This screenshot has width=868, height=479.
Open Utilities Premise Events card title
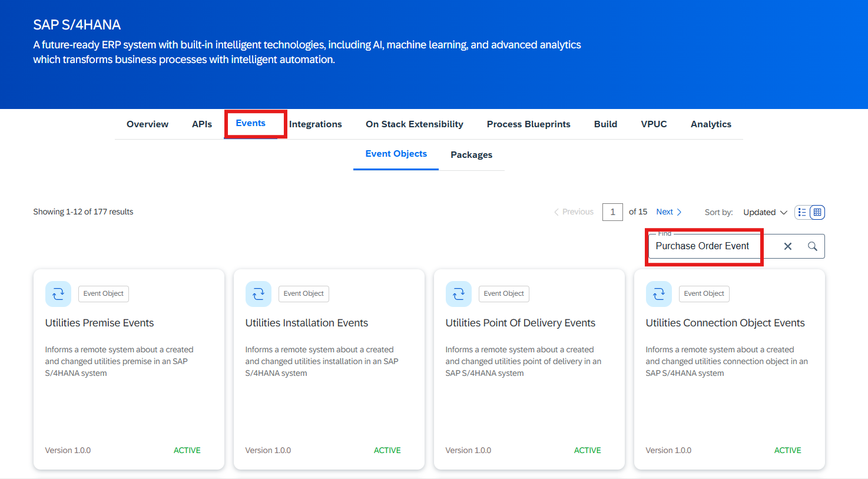100,323
